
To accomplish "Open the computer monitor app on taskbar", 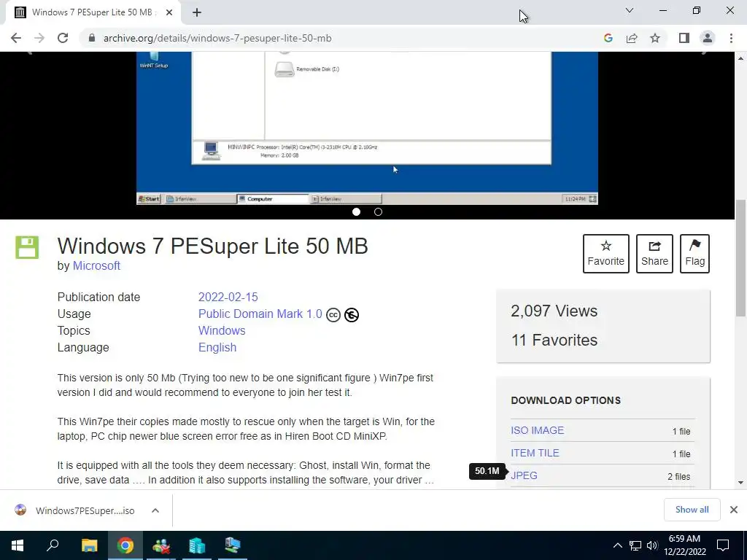I will (x=233, y=545).
